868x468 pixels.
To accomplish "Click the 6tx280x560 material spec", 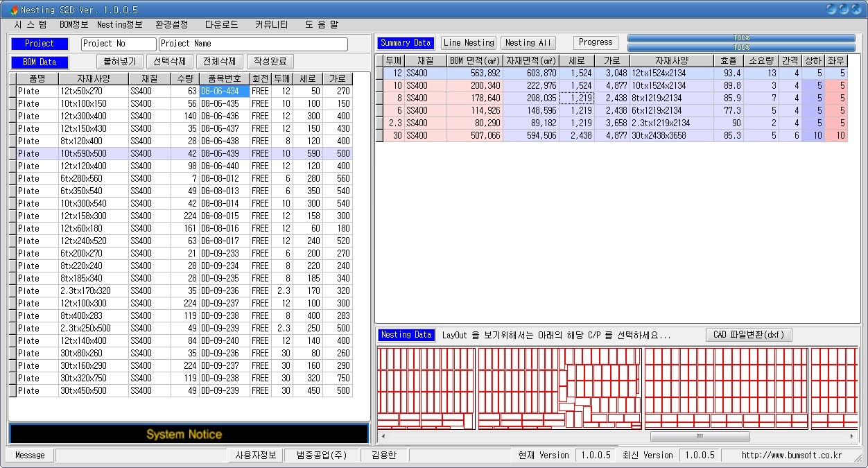I will [x=94, y=178].
